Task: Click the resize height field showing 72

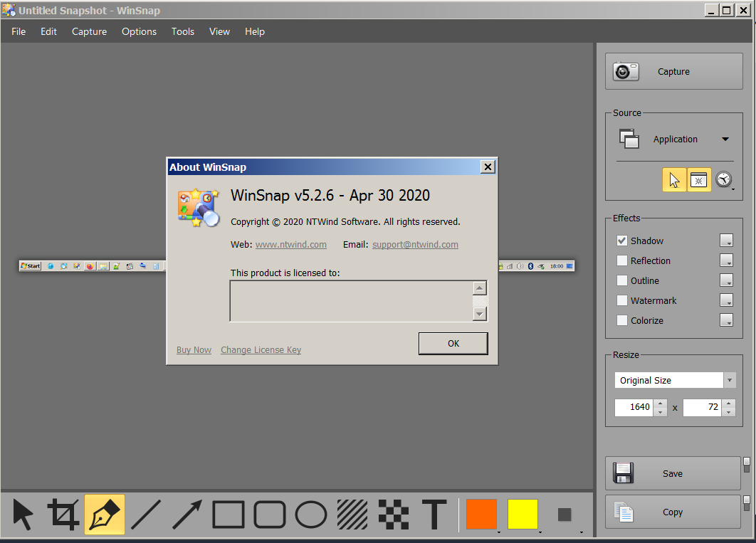Action: click(703, 407)
